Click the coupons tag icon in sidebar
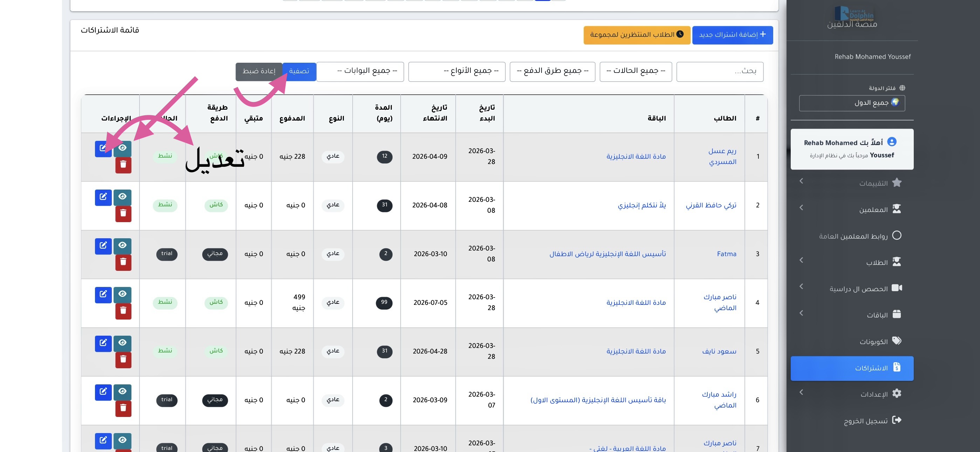 [x=897, y=341]
